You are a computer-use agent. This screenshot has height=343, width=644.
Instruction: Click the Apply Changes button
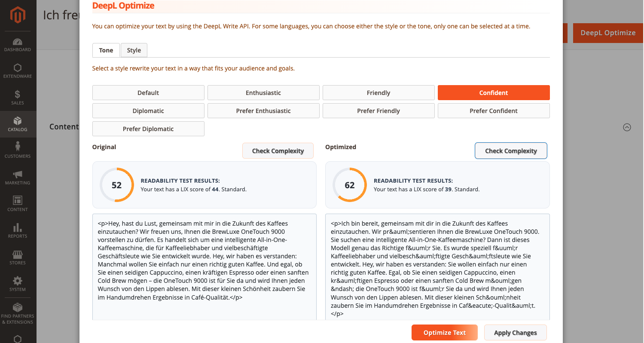515,333
